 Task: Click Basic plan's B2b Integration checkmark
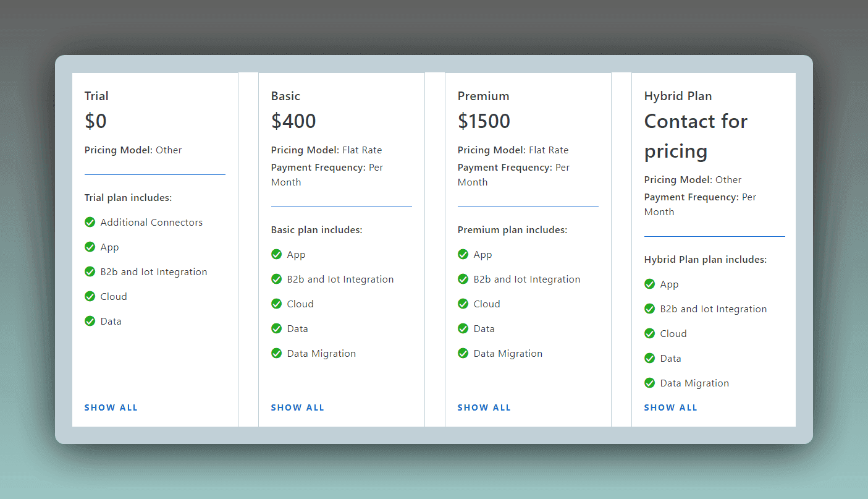click(277, 279)
